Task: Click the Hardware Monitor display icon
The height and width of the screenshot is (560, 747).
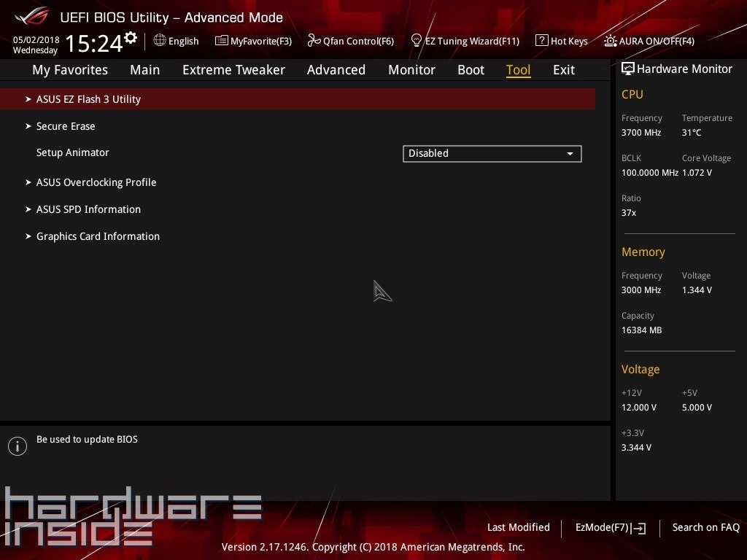Action: coord(627,69)
